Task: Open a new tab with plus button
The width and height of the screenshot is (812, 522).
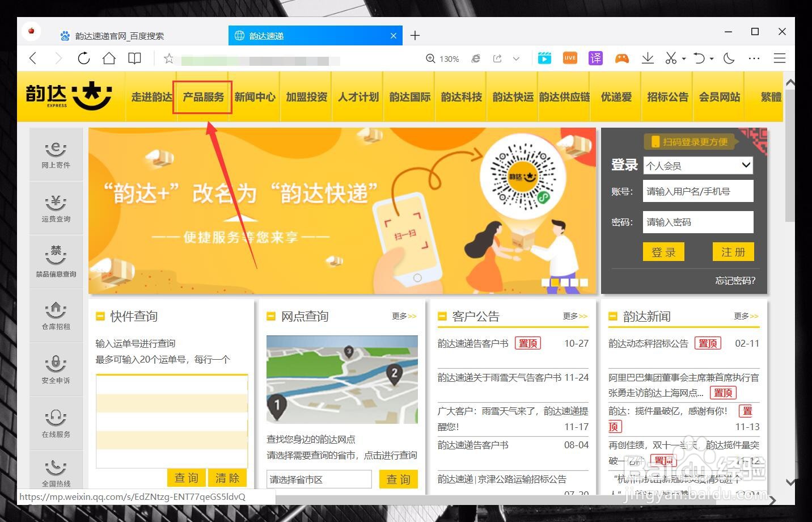Action: pos(415,35)
